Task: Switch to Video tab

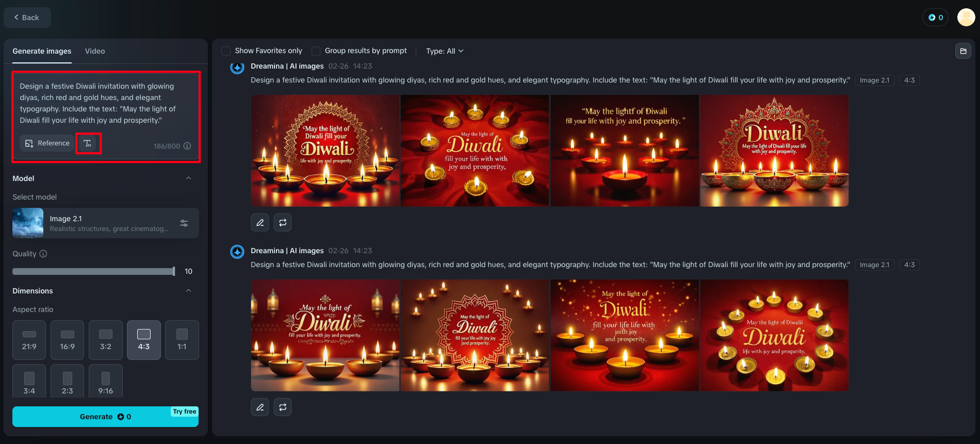Action: (x=95, y=51)
